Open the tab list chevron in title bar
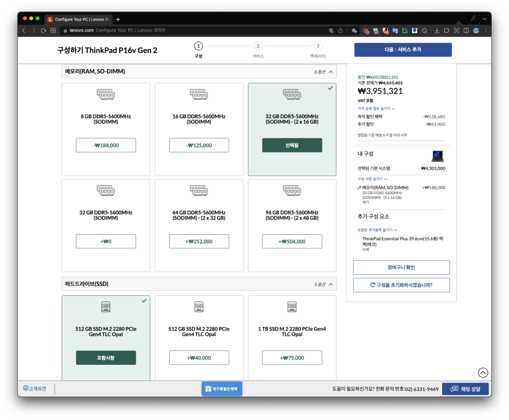This screenshot has width=509, height=420. pyautogui.click(x=484, y=19)
